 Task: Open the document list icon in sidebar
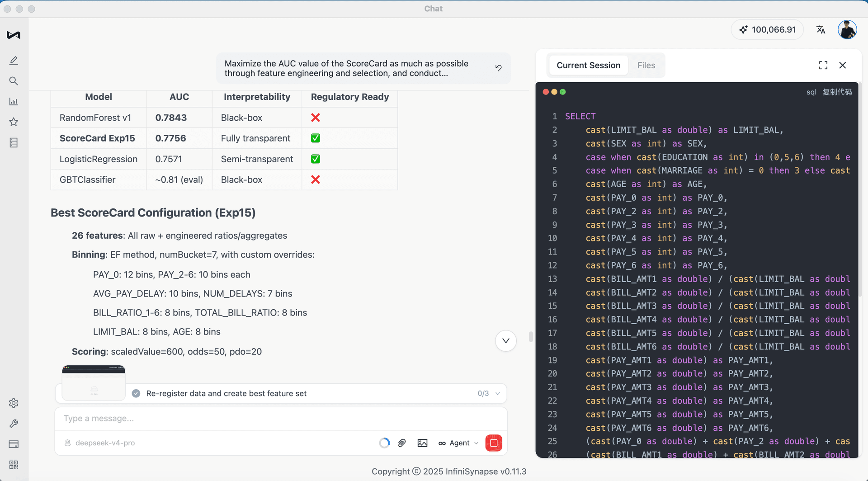click(14, 142)
